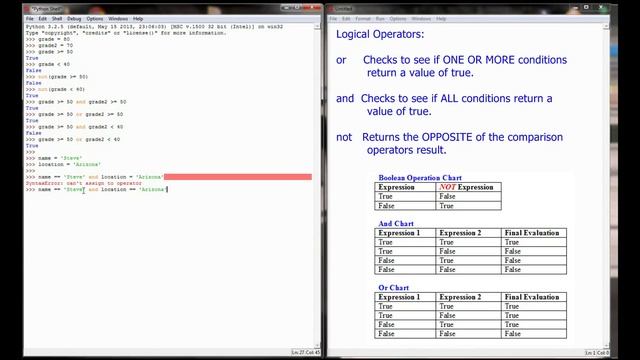Place cursor at end of last shell prompt line
The width and height of the screenshot is (640, 360).
tap(168, 189)
